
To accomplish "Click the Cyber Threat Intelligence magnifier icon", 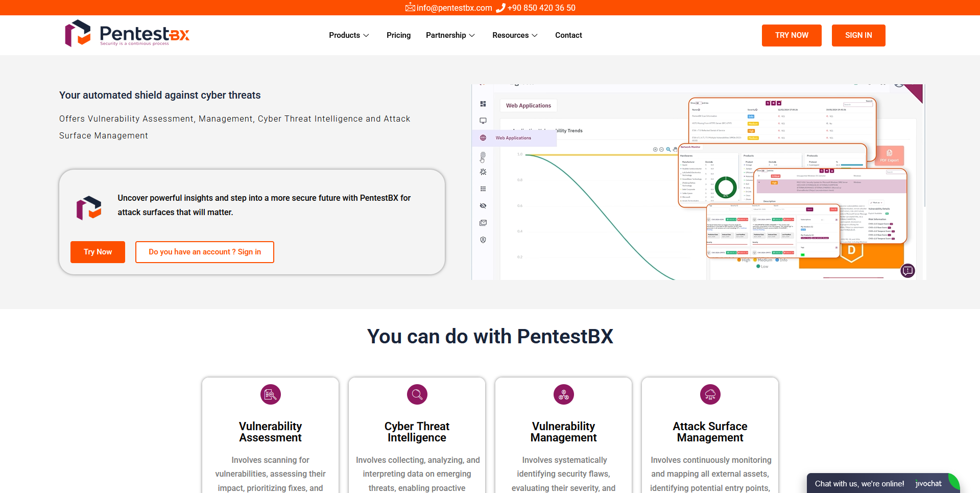I will click(x=417, y=394).
